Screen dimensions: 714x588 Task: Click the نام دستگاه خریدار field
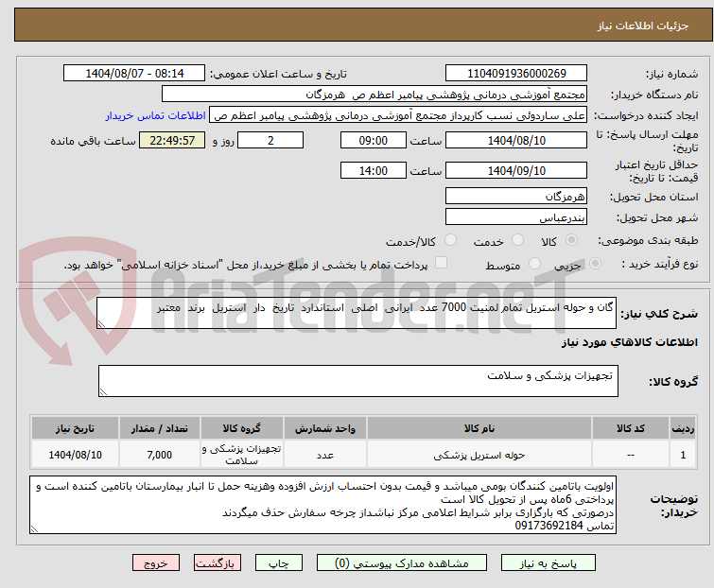coord(374,95)
